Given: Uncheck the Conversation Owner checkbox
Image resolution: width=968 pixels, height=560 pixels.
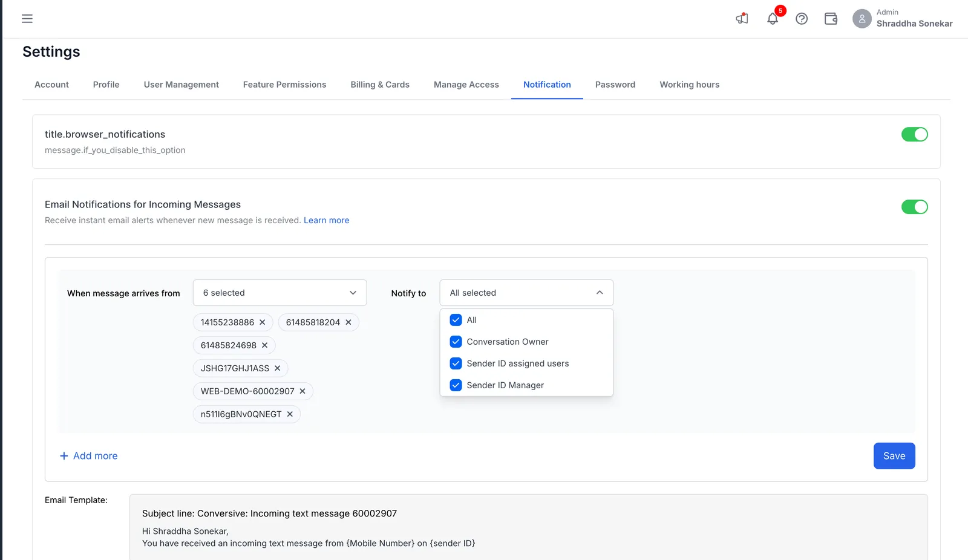Looking at the screenshot, I should click(x=456, y=342).
